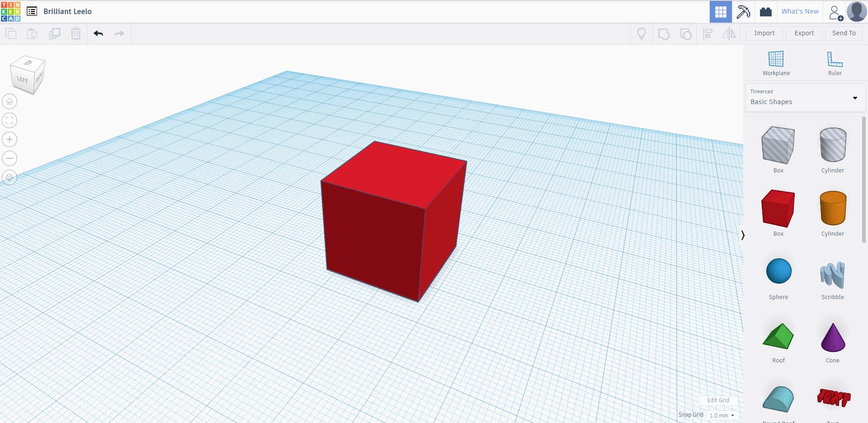Pick the blue Sphere shape
The image size is (868, 423).
[778, 271]
